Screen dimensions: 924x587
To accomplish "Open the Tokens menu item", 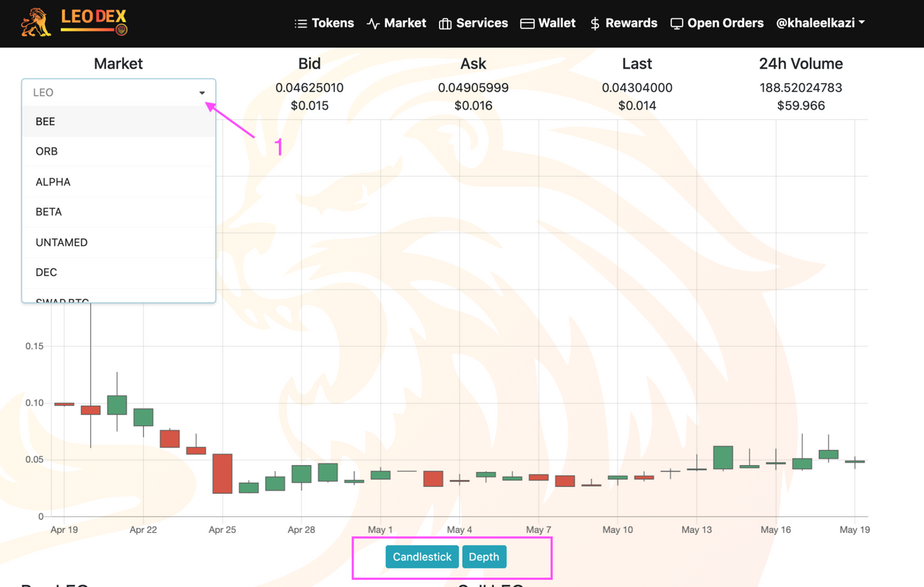I will click(332, 22).
